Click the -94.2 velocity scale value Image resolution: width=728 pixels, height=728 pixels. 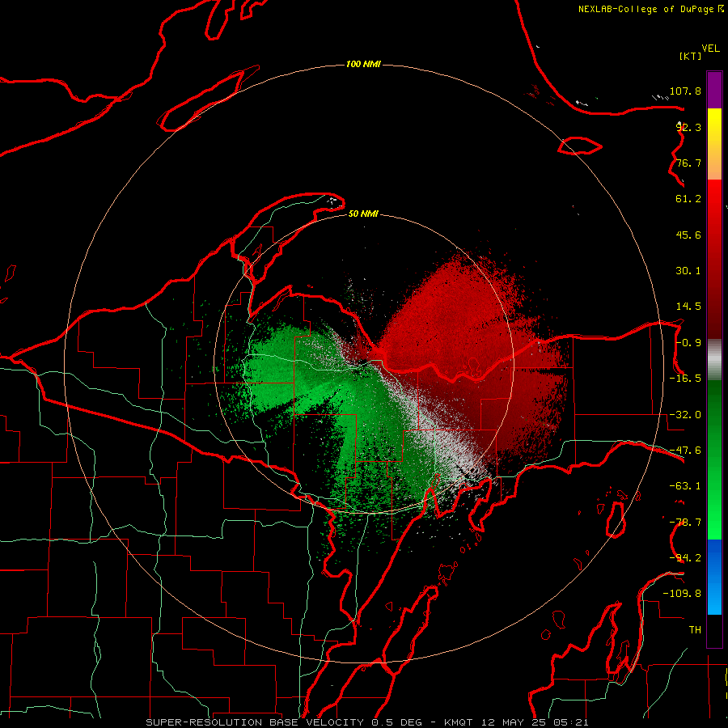pos(685,558)
